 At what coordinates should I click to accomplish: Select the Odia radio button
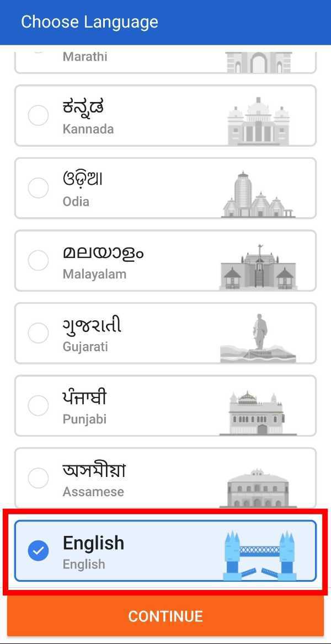tap(38, 188)
